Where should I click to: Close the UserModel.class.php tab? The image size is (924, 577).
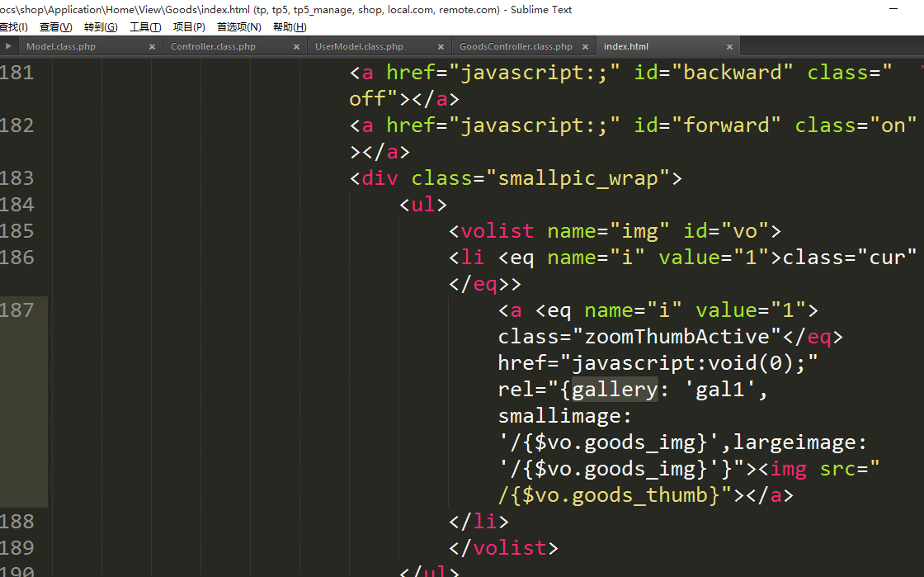(x=441, y=47)
